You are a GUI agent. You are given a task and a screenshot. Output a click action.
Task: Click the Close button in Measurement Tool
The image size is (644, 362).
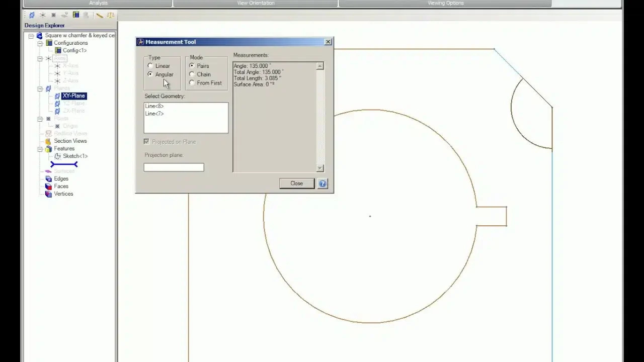pos(297,184)
